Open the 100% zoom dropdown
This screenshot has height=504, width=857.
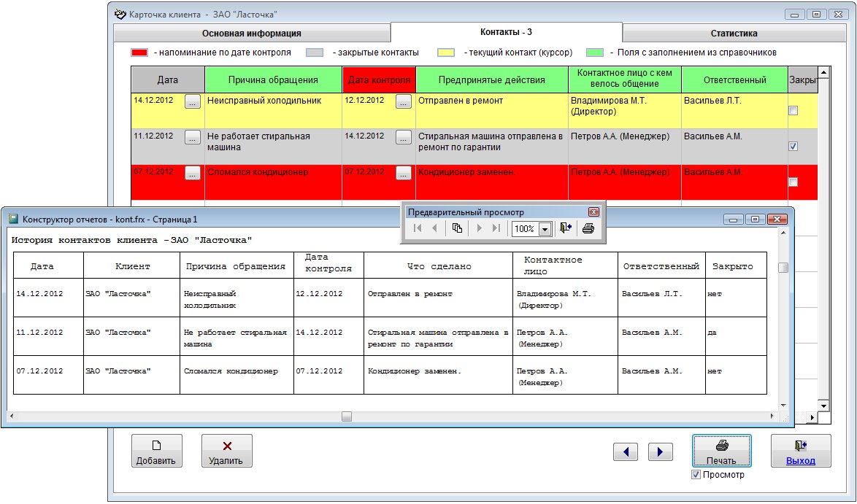tap(545, 229)
